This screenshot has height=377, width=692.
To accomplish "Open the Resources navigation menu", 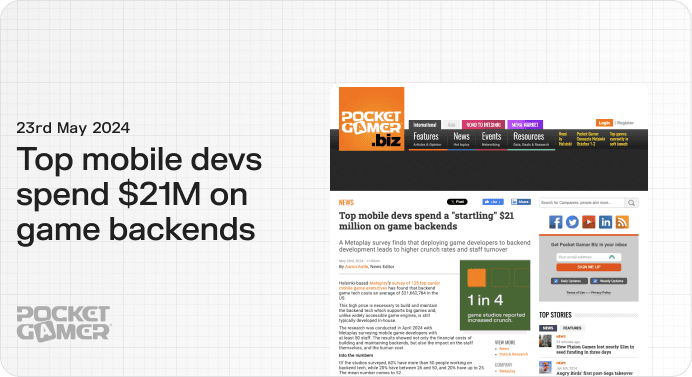I will tap(531, 139).
